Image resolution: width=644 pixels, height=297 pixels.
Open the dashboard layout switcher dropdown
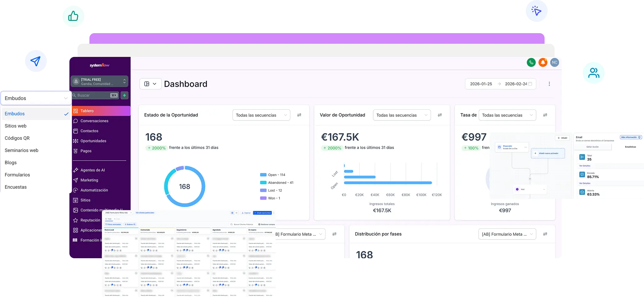pyautogui.click(x=150, y=84)
